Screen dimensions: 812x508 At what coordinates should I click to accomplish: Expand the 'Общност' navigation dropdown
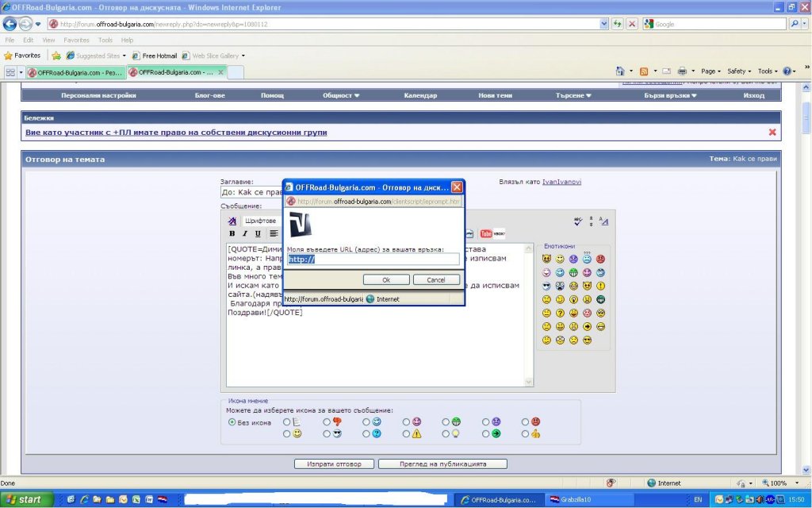[x=341, y=95]
